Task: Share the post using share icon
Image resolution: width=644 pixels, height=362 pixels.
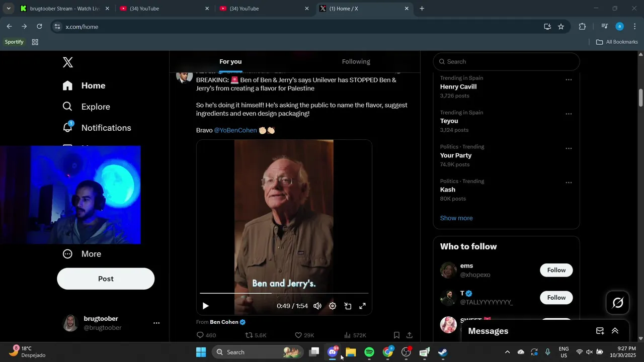Action: coord(410,335)
